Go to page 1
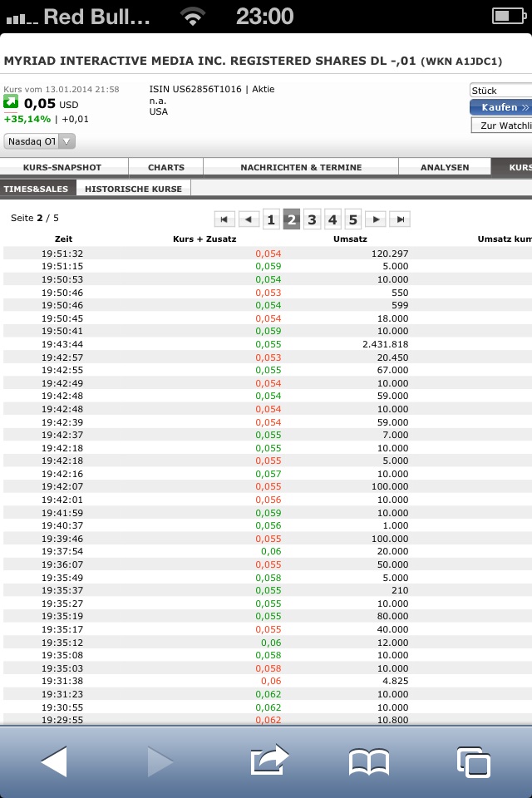 point(271,219)
